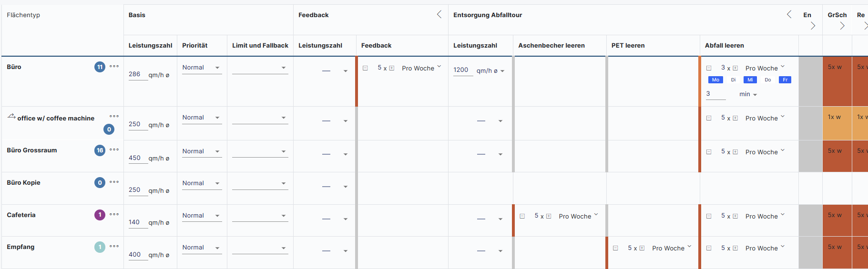Click the badge 16 on Büro Grossraum
The height and width of the screenshot is (269, 868).
pyautogui.click(x=100, y=150)
